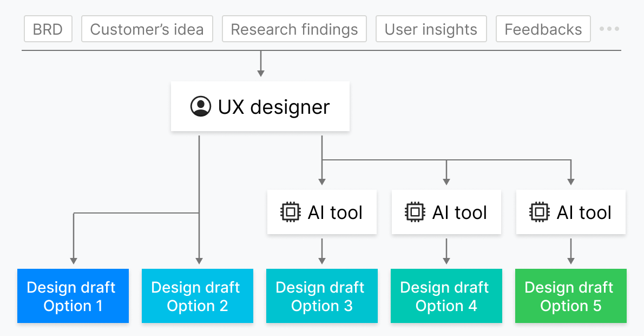644x336 pixels.
Task: Click the chip icon above Option 3
Action: [x=291, y=212]
